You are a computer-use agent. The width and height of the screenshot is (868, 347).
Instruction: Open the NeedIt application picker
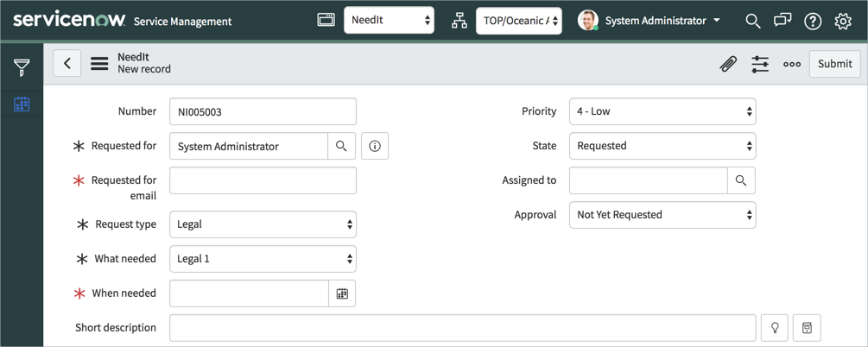389,21
